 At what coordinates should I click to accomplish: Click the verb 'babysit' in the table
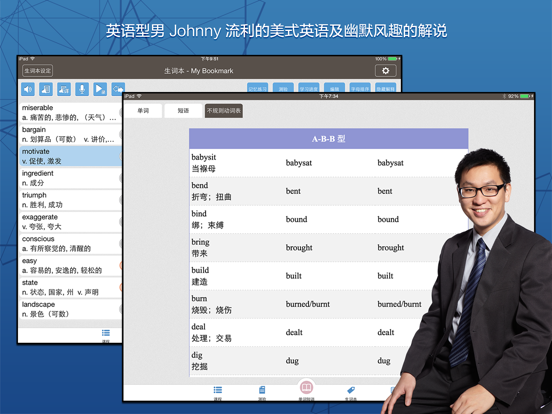coord(203,157)
